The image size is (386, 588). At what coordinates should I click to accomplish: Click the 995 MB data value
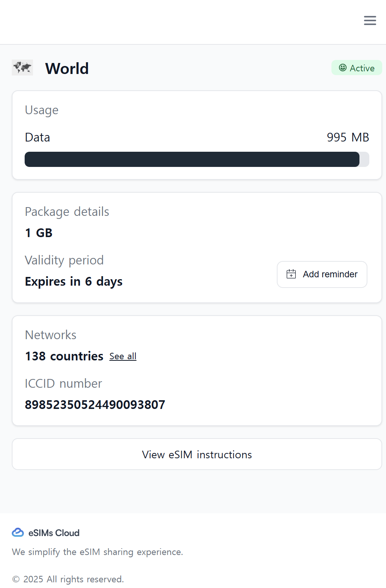348,137
